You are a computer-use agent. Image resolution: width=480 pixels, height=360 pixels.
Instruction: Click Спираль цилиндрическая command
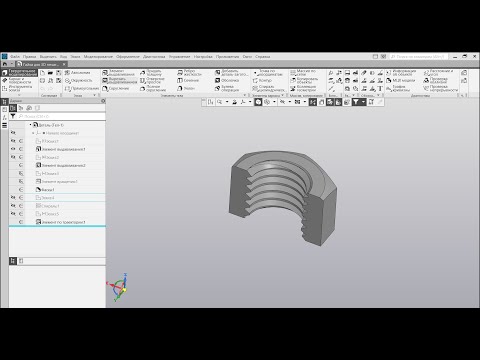(269, 89)
